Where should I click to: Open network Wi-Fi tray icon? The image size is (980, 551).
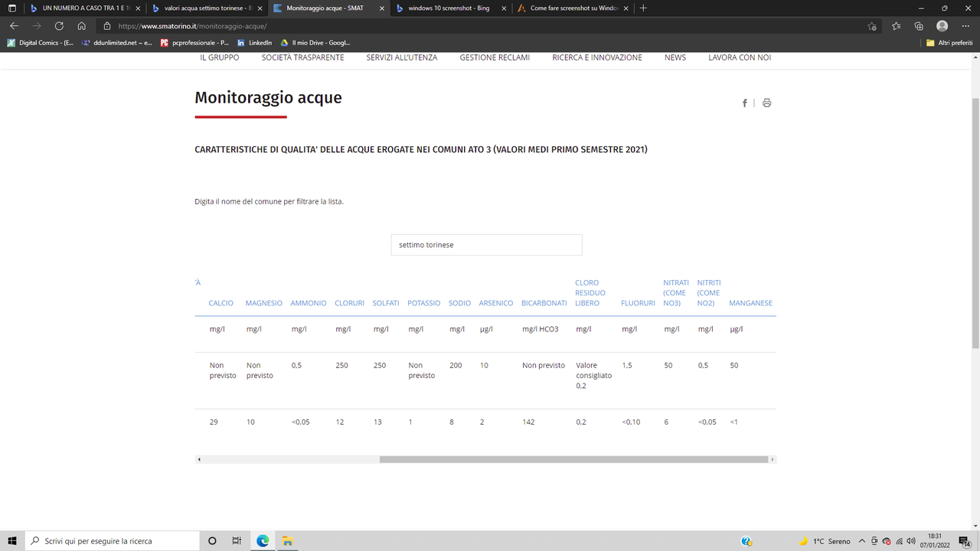899,541
